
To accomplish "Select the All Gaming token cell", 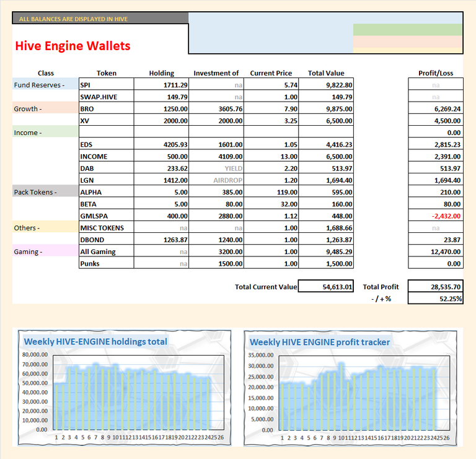I will 106,251.
